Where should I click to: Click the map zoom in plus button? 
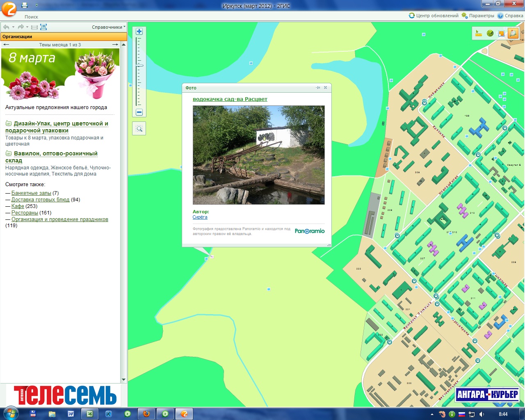coord(139,32)
